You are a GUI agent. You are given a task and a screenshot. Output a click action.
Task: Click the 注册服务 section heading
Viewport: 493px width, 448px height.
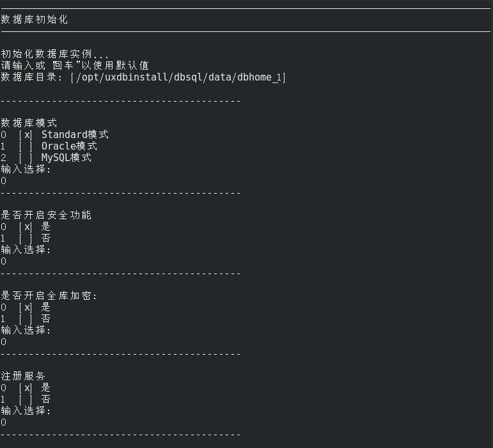(23, 376)
